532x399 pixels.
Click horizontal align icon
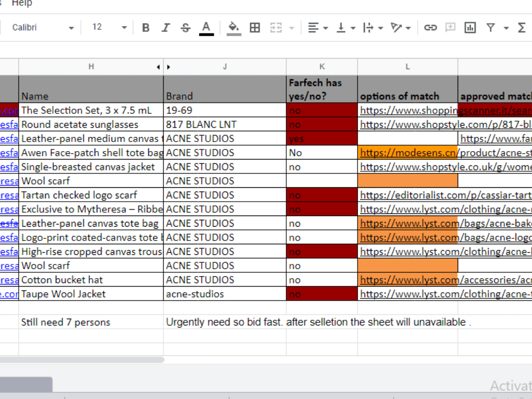coord(313,28)
